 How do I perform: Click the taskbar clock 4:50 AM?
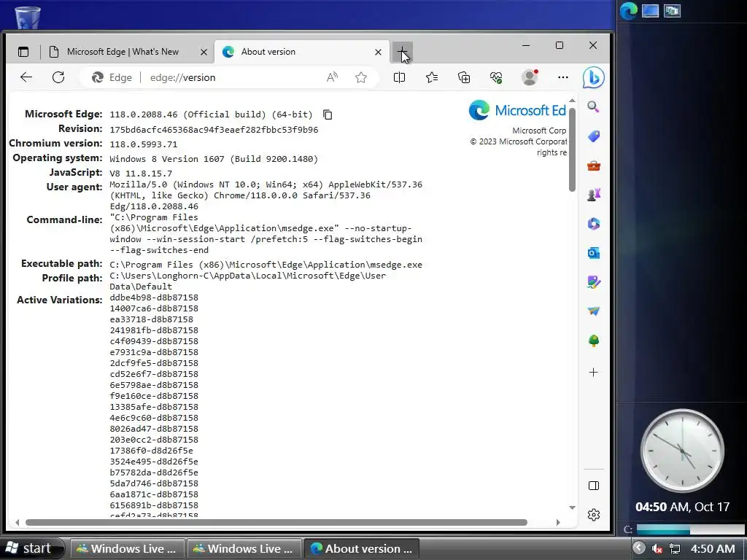click(713, 548)
